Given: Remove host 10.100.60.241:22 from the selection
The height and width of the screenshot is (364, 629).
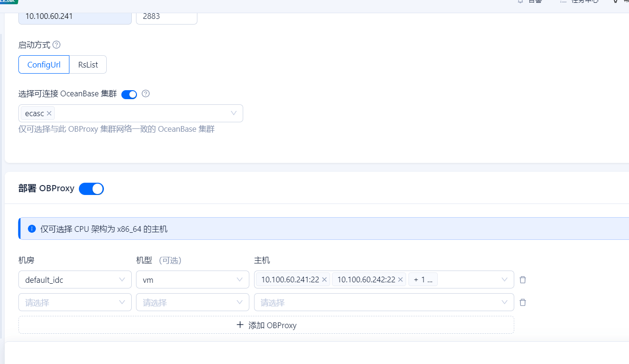Looking at the screenshot, I should tap(324, 279).
